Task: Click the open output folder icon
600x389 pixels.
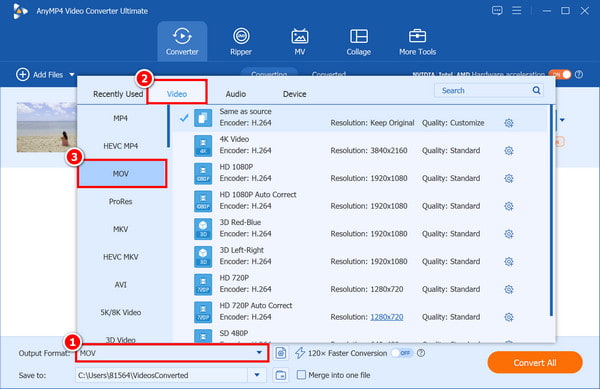Action: click(x=280, y=375)
